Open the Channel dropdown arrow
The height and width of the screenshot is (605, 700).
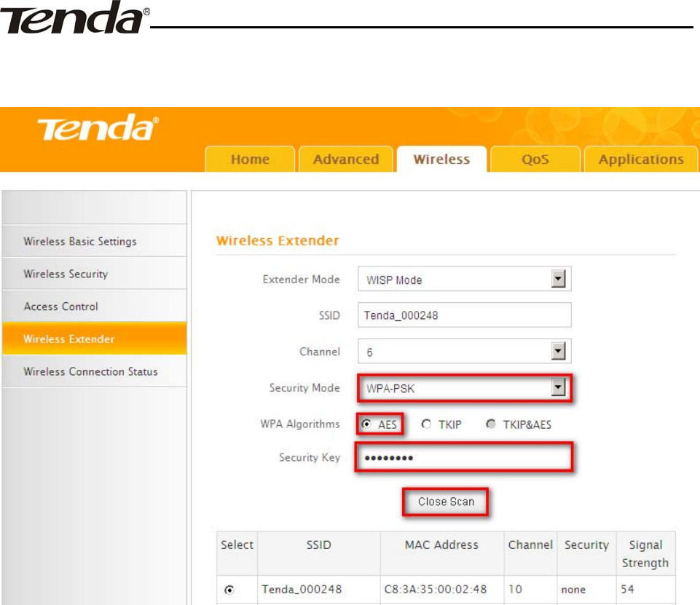[558, 351]
